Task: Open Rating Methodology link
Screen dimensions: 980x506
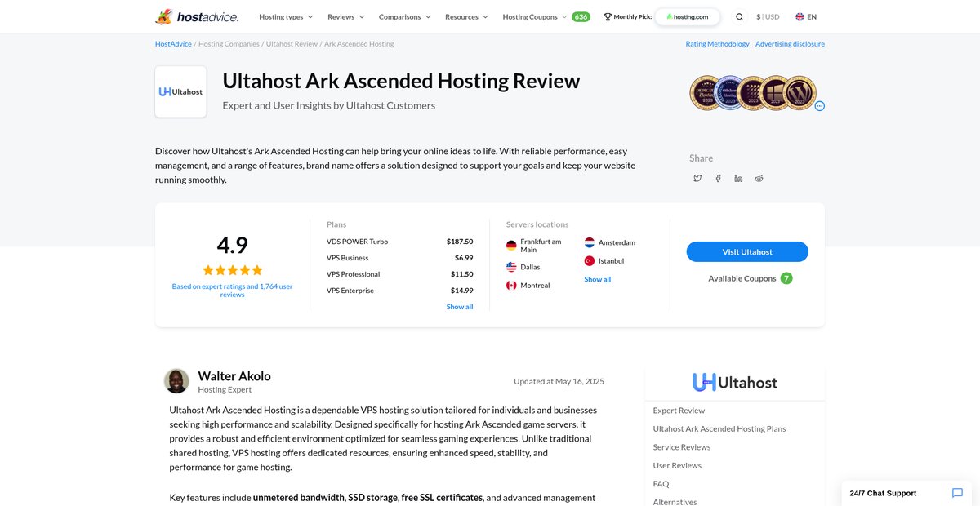Action: [x=717, y=44]
